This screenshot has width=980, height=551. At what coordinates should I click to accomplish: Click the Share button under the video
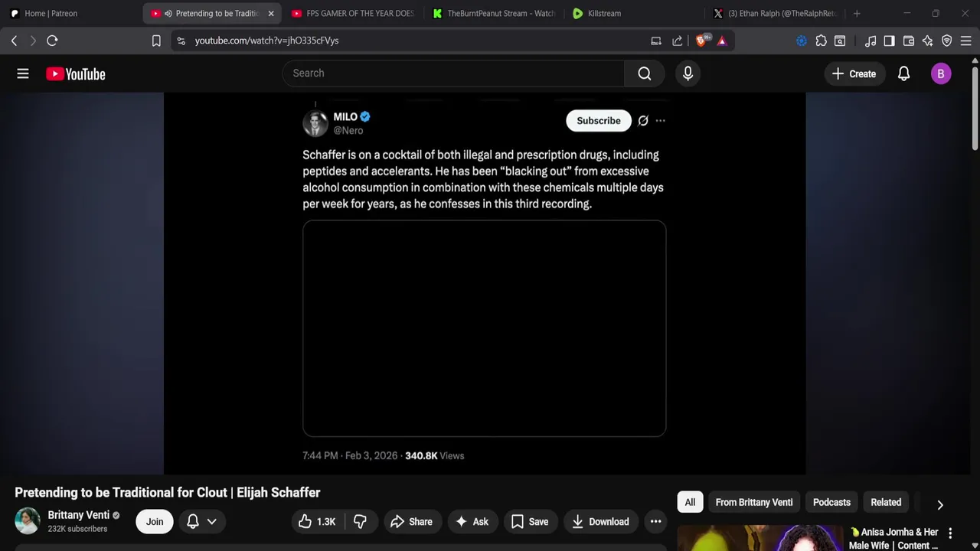tap(411, 522)
